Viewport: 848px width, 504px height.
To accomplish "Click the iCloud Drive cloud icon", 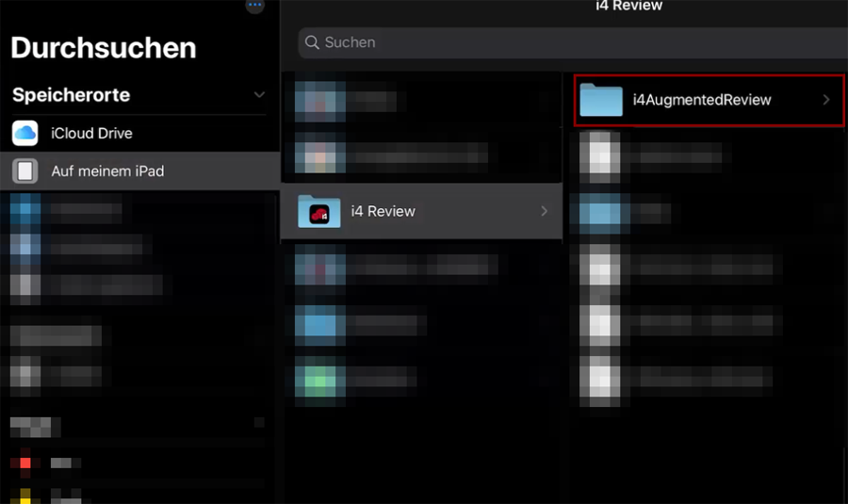I will pos(24,133).
